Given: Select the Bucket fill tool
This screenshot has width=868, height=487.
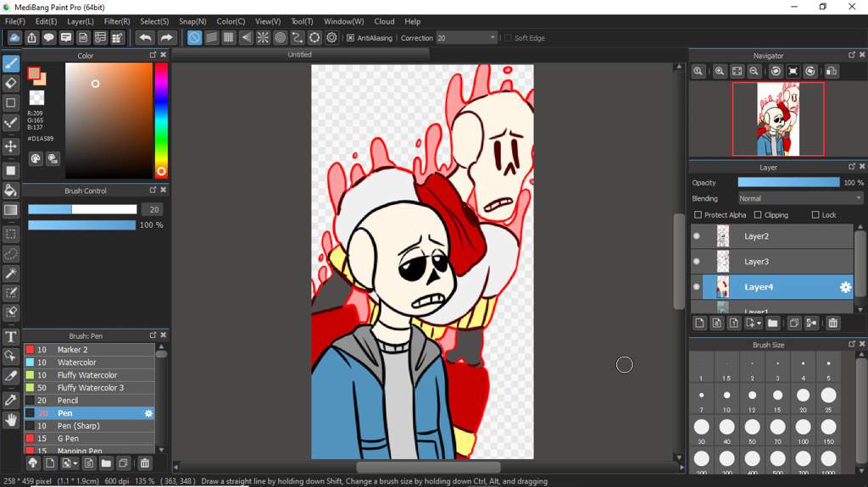Looking at the screenshot, I should 11,191.
